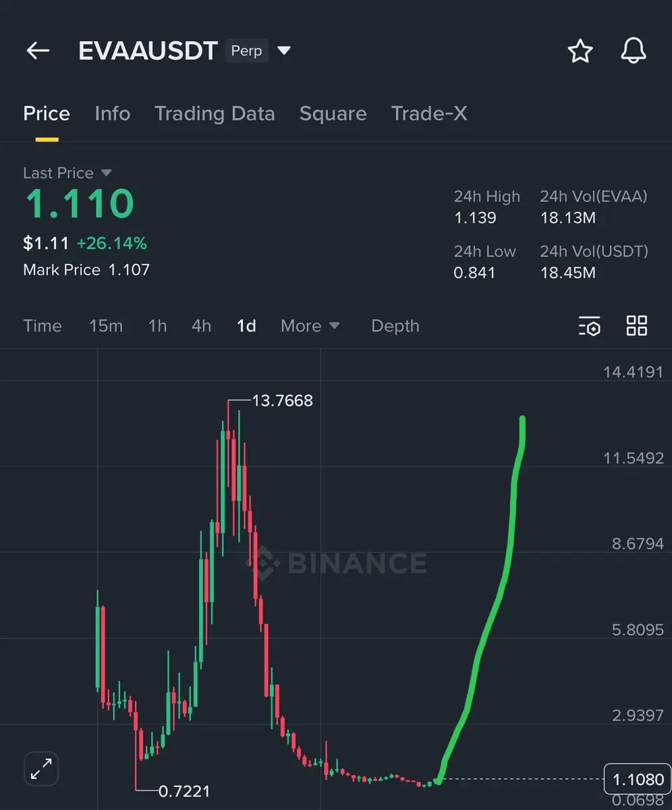
Task: Tap the 24h Low value 0.841
Action: click(x=475, y=273)
